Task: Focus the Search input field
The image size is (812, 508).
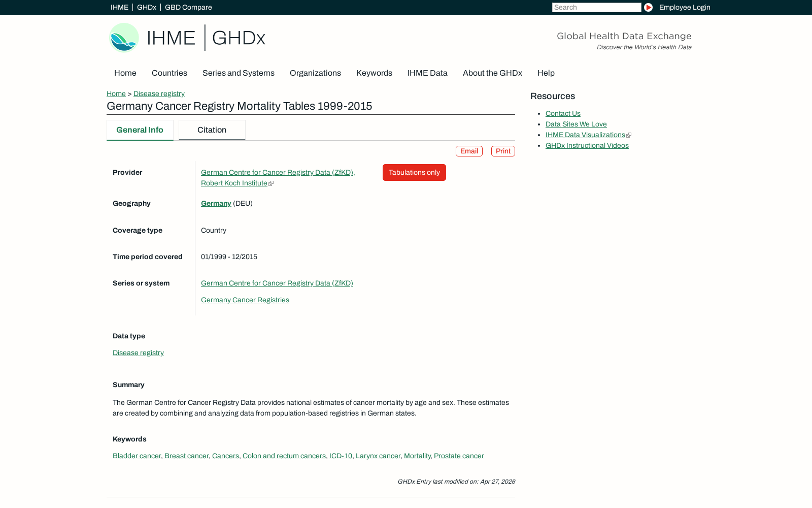Action: click(x=597, y=8)
